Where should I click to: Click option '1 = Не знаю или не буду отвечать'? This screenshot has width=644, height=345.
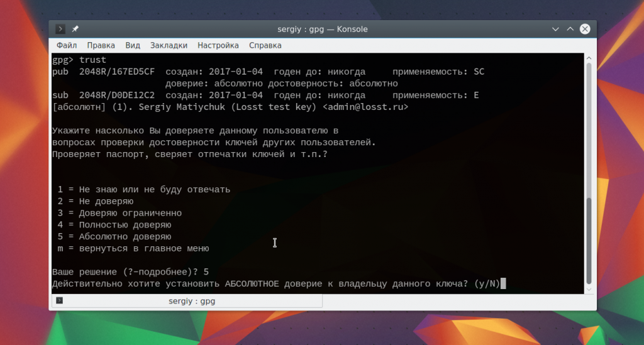coord(144,190)
